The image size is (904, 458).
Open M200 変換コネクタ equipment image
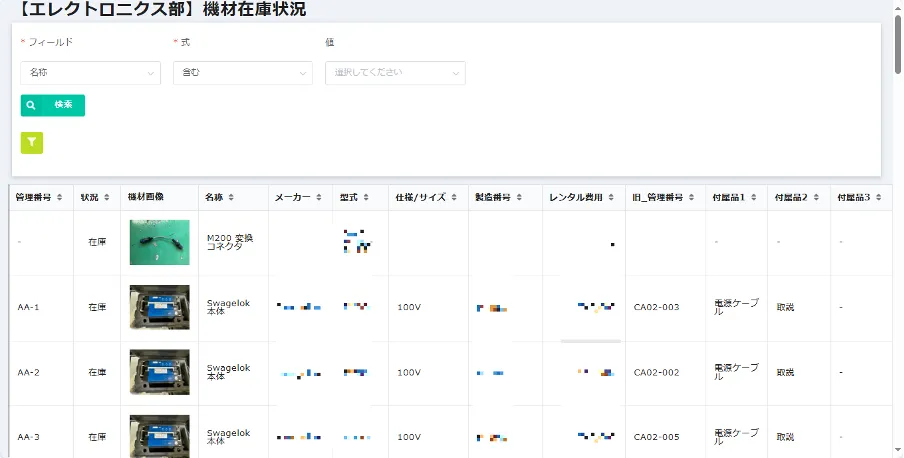(x=159, y=242)
